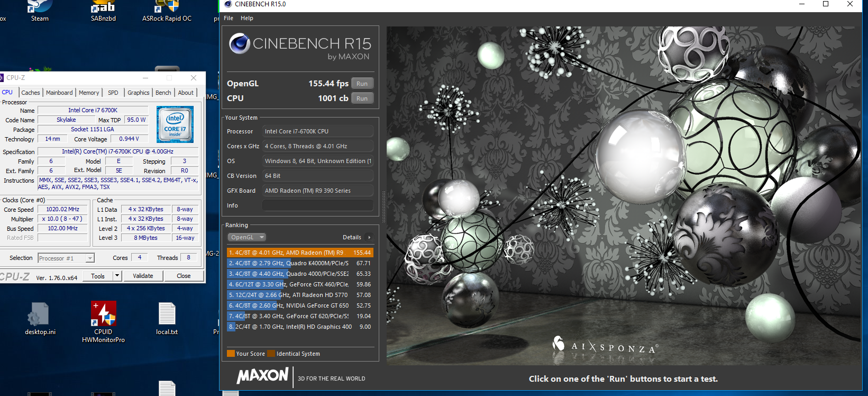This screenshot has height=396, width=868.
Task: Launch CPUID HWMonitorPro shortcut
Action: pyautogui.click(x=103, y=321)
